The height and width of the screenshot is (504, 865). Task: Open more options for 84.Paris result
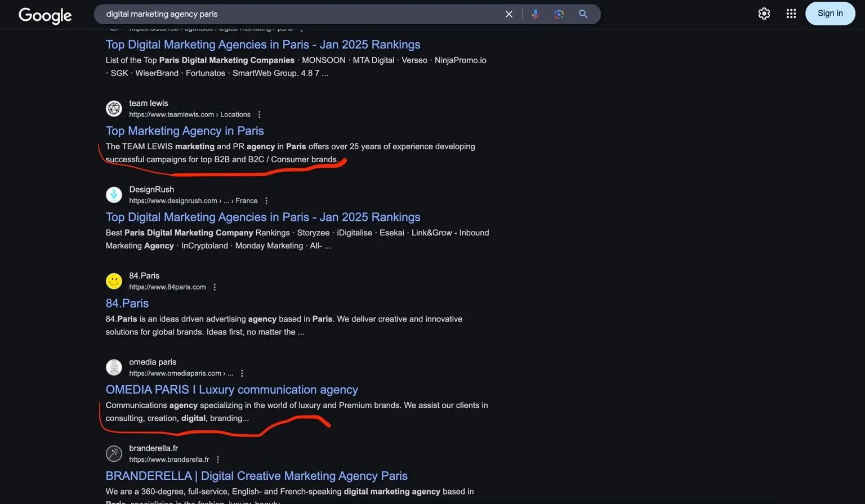point(215,287)
